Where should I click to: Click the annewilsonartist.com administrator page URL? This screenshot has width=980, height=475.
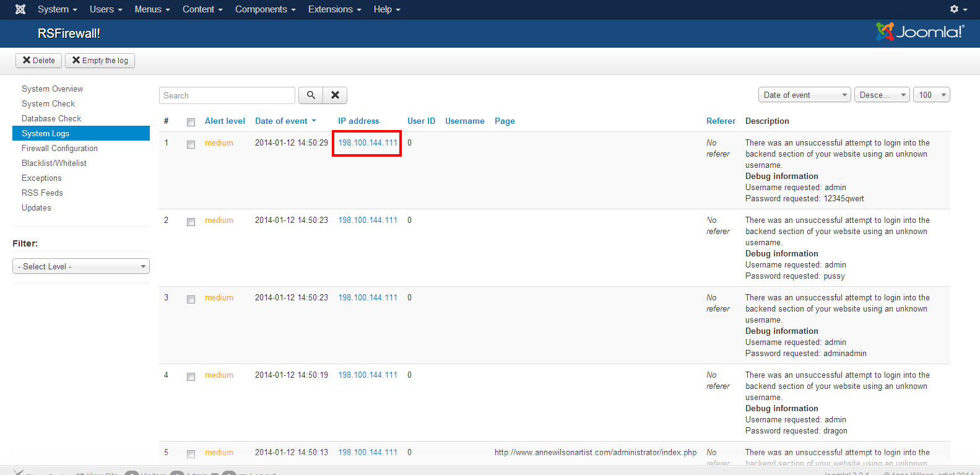coord(596,452)
